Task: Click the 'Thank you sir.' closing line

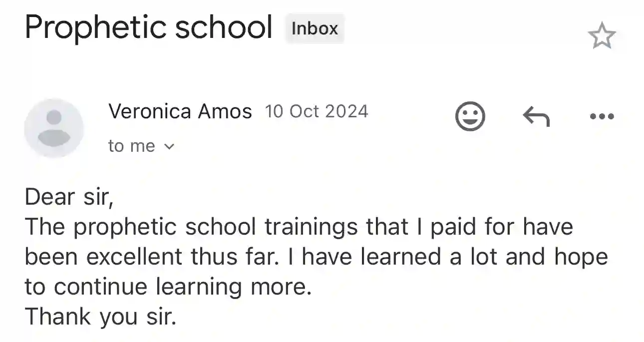Action: [x=101, y=318]
